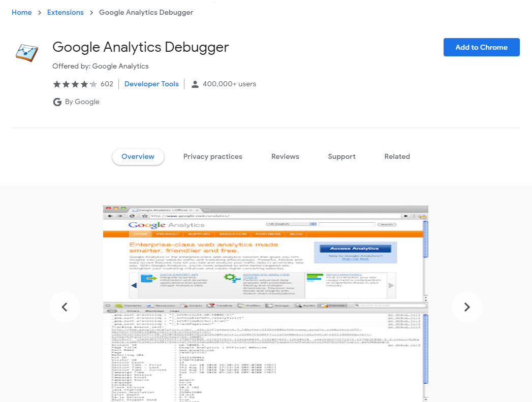This screenshot has width=532, height=402.
Task: Click the 'By Google' label
Action: coord(82,102)
